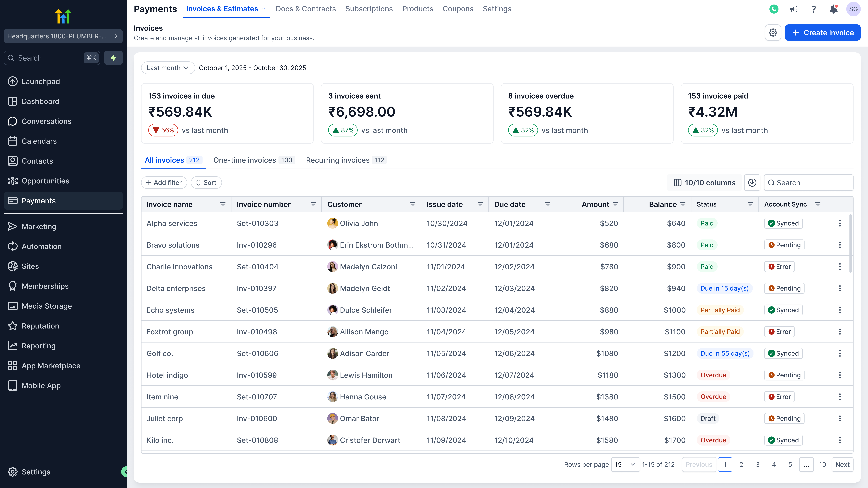
Task: Open Reputation in sidebar
Action: coord(63,326)
